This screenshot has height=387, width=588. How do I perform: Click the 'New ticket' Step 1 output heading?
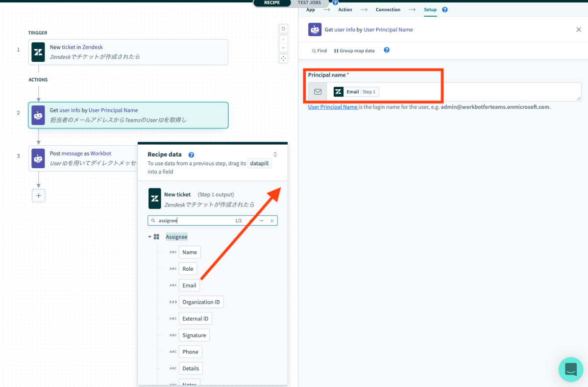pyautogui.click(x=199, y=195)
